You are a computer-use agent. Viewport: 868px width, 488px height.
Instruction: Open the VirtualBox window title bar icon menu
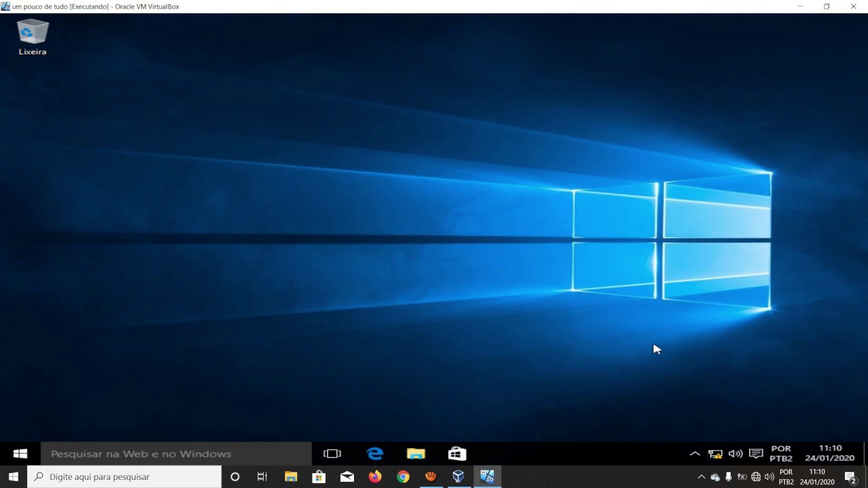point(5,6)
